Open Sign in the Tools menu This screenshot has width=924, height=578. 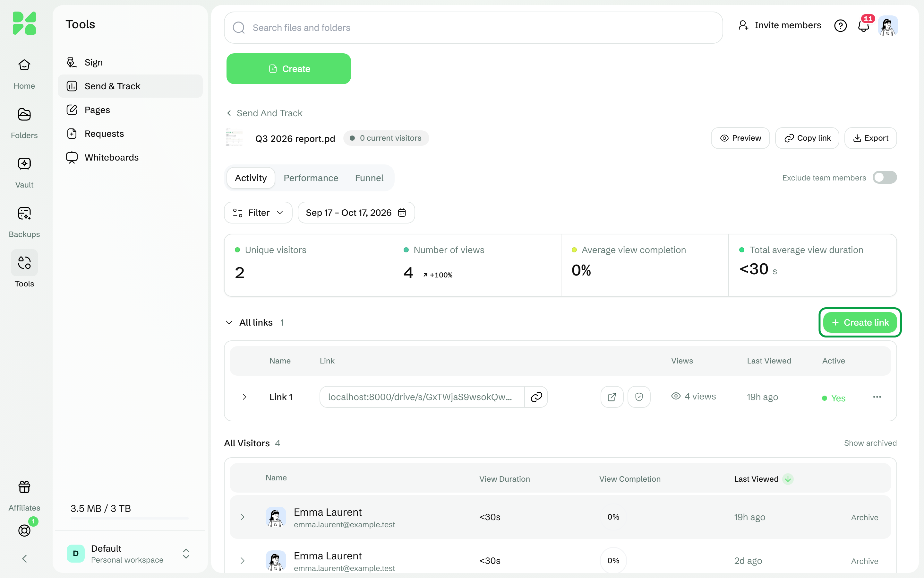tap(130, 62)
